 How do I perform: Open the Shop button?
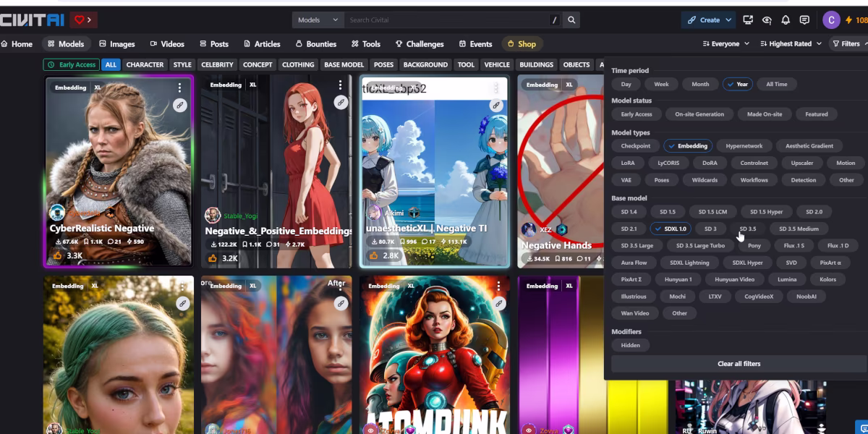pyautogui.click(x=522, y=44)
